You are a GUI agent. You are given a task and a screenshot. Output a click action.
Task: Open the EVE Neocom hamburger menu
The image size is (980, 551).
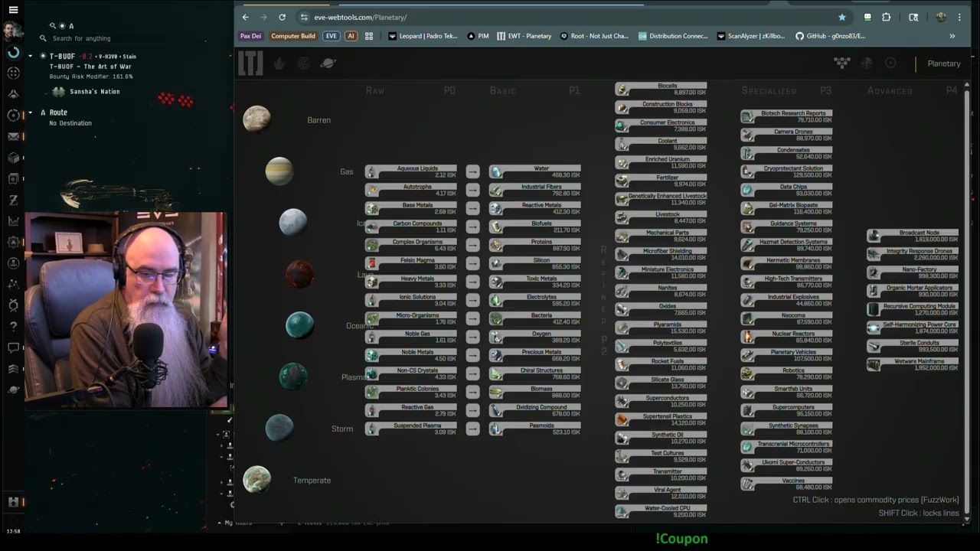tap(13, 10)
